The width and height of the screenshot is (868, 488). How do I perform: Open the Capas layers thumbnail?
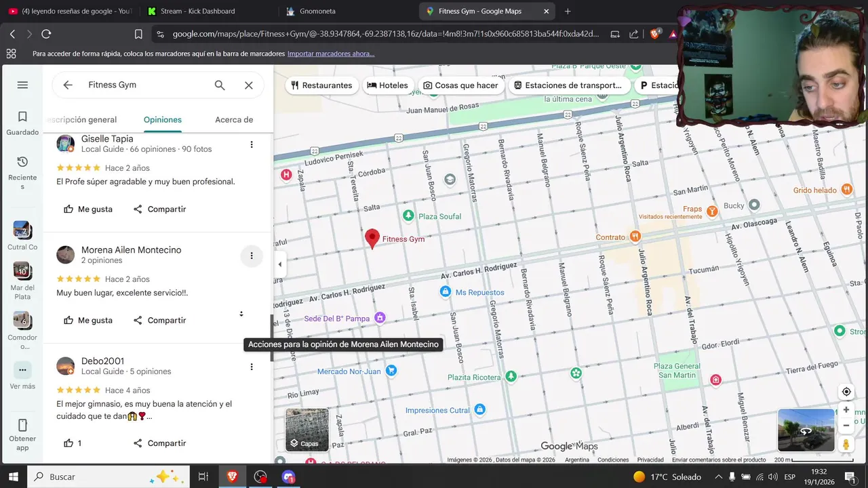pos(307,430)
